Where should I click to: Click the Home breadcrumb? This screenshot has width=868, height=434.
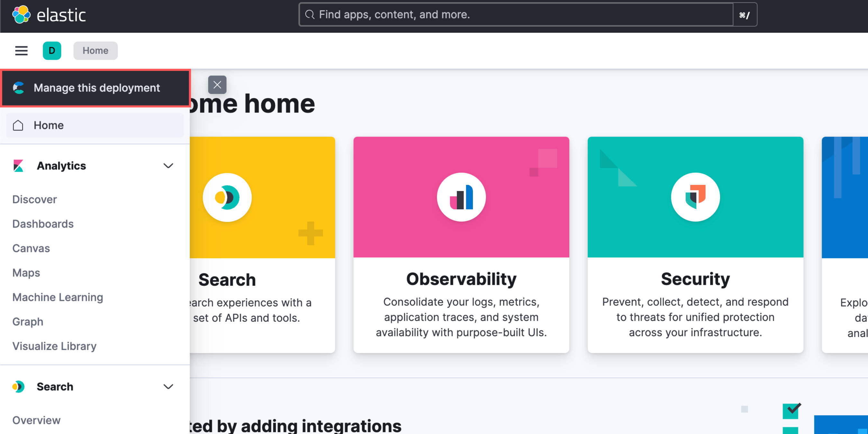[x=95, y=50]
